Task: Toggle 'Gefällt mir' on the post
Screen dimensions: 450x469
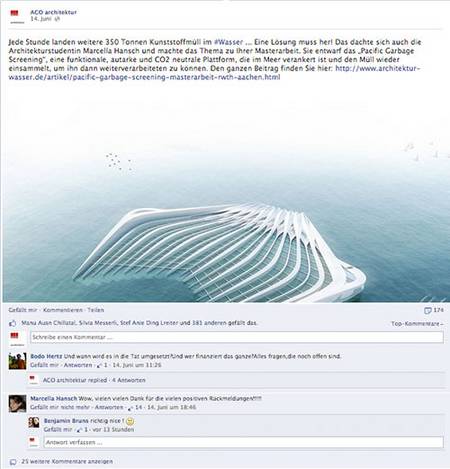Action: (x=23, y=310)
